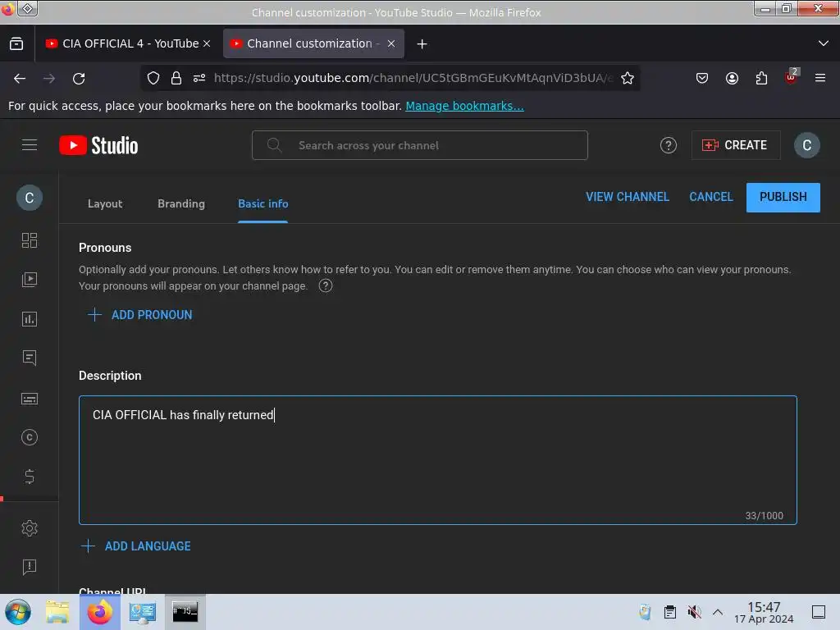Screen dimensions: 840x630
Task: Click the taskbar clock showing 15:47
Action: tap(764, 612)
